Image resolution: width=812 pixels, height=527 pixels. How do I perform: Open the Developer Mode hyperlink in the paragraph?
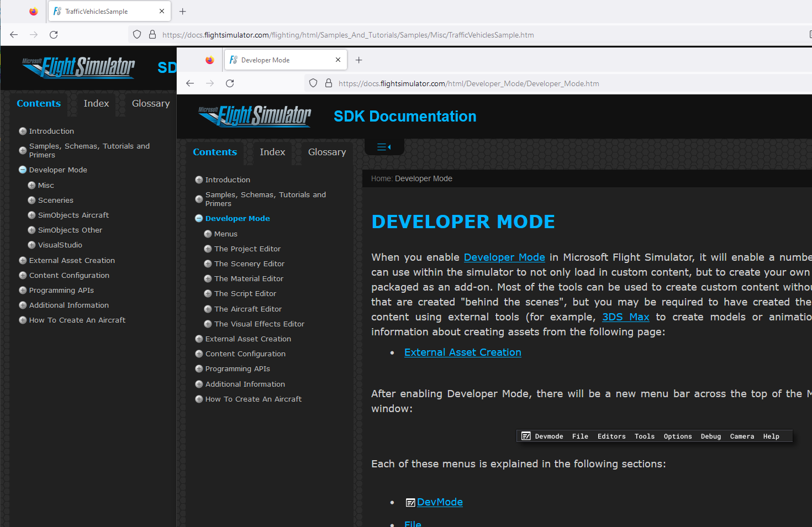(x=504, y=257)
